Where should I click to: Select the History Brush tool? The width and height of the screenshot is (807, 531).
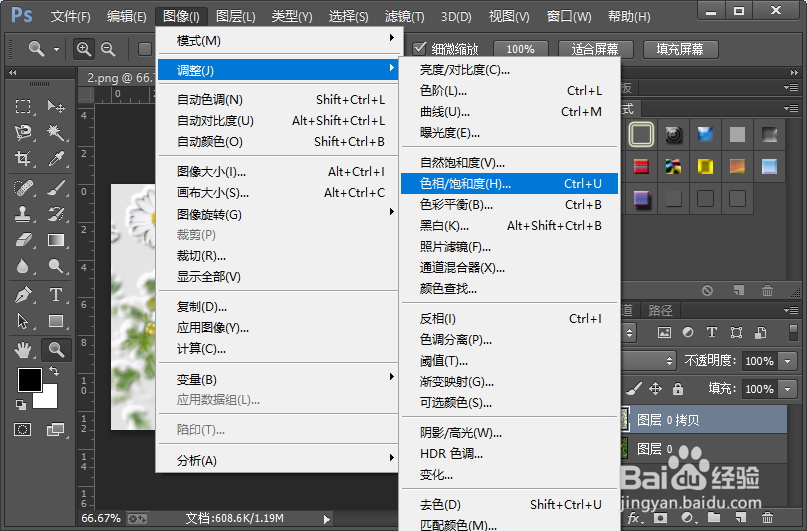click(x=56, y=214)
